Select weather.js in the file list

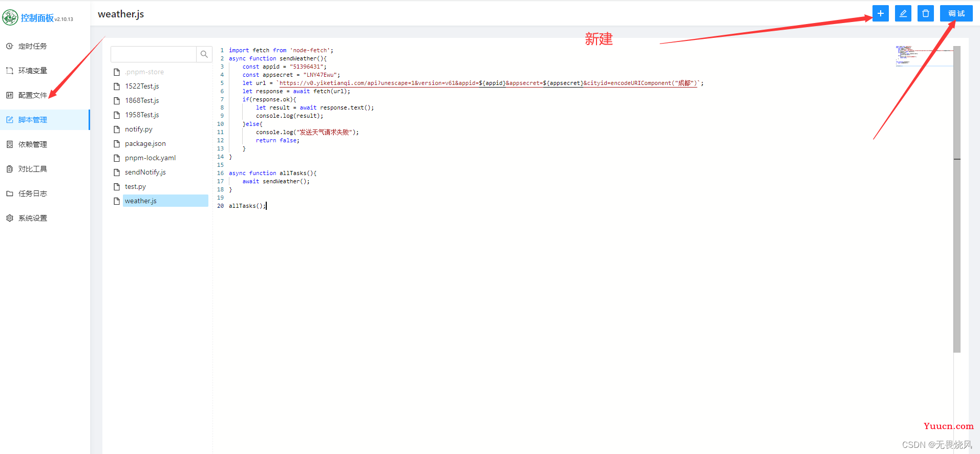(x=165, y=201)
